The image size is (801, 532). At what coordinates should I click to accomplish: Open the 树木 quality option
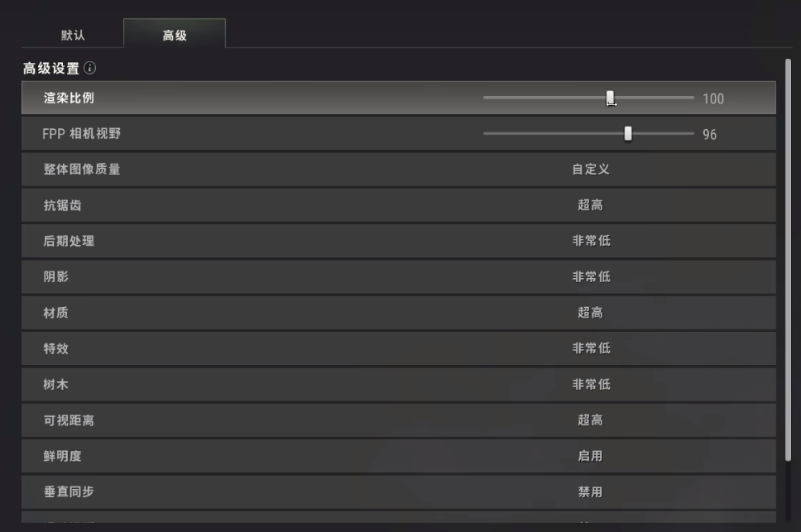[x=590, y=385]
